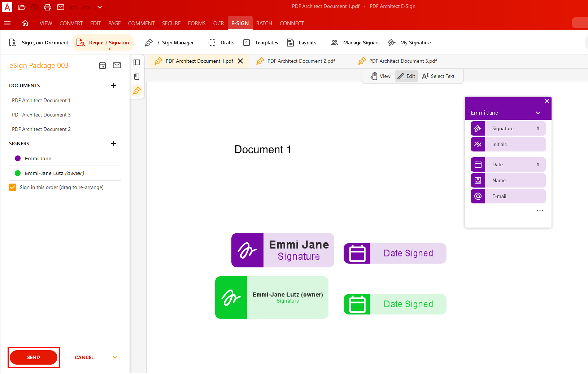Open the FORMS ribbon tab
The height and width of the screenshot is (374, 588).
click(x=197, y=23)
